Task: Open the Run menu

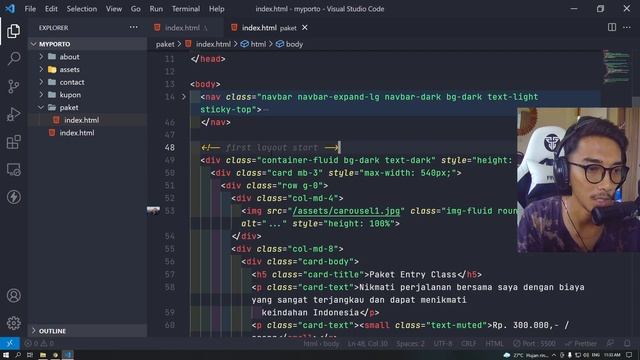Action: pos(156,9)
